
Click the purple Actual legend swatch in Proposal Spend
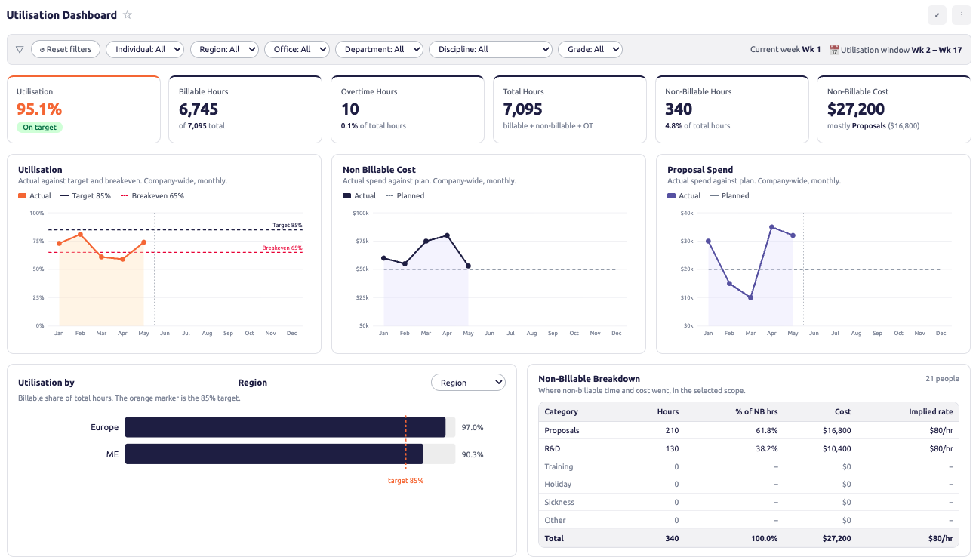pos(672,196)
